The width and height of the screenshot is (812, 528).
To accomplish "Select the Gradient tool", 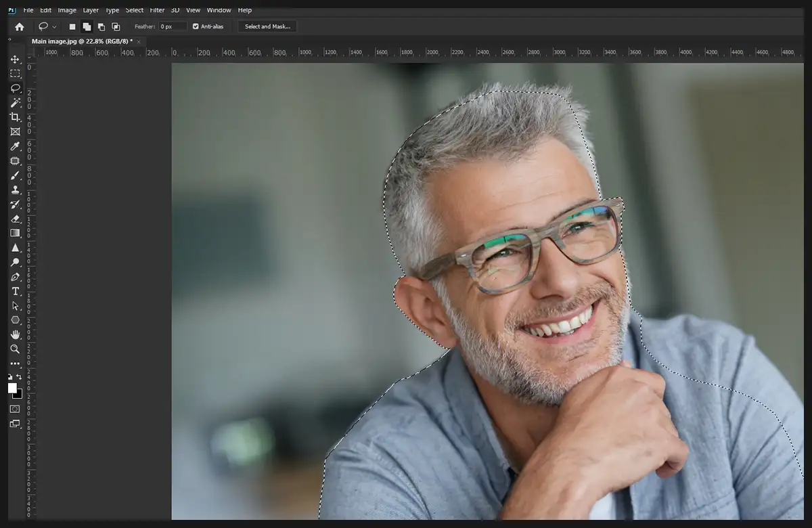I will 15,233.
